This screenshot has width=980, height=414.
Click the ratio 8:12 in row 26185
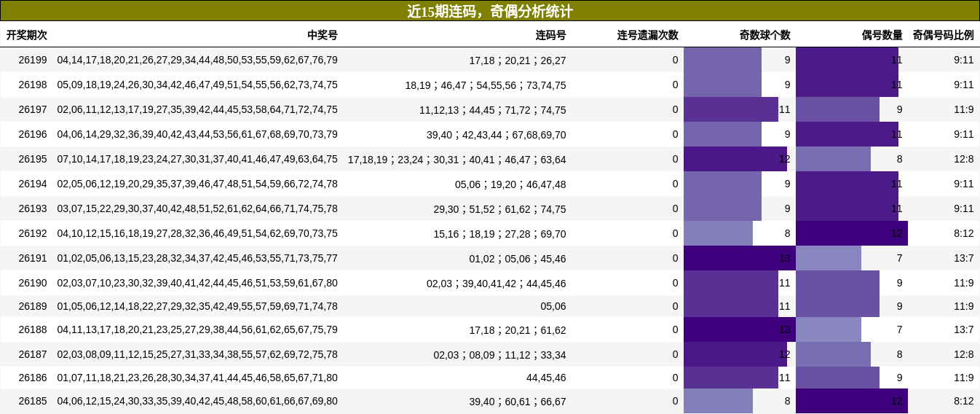(x=964, y=401)
